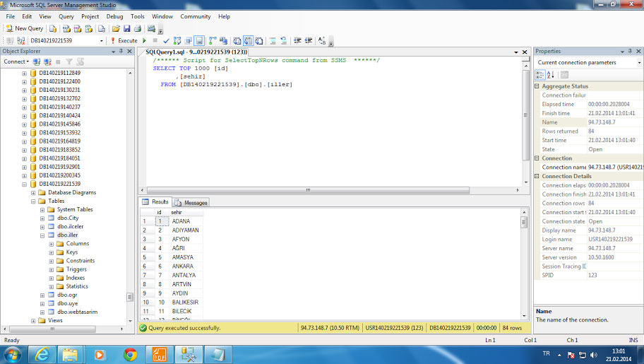Click the Change Connection toolbar icon
The width and height of the screenshot is (644, 364).
click(21, 41)
